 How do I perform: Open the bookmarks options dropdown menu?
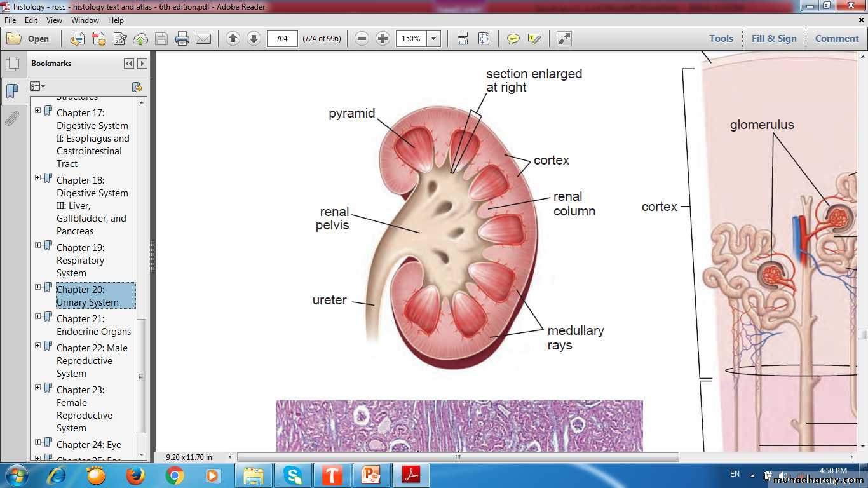pos(37,86)
